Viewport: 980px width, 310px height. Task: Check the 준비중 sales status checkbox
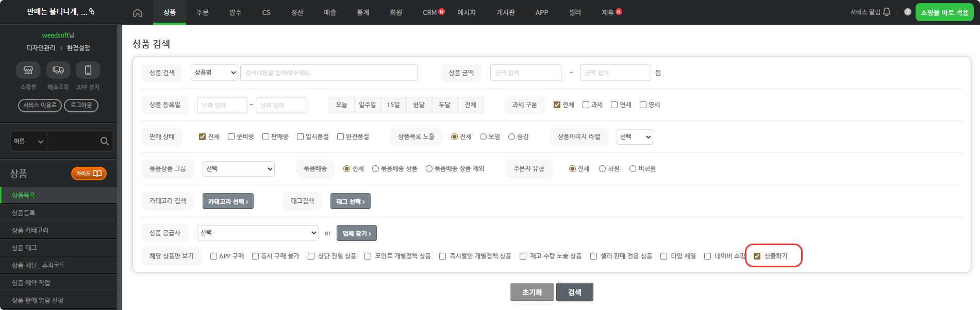click(x=231, y=137)
